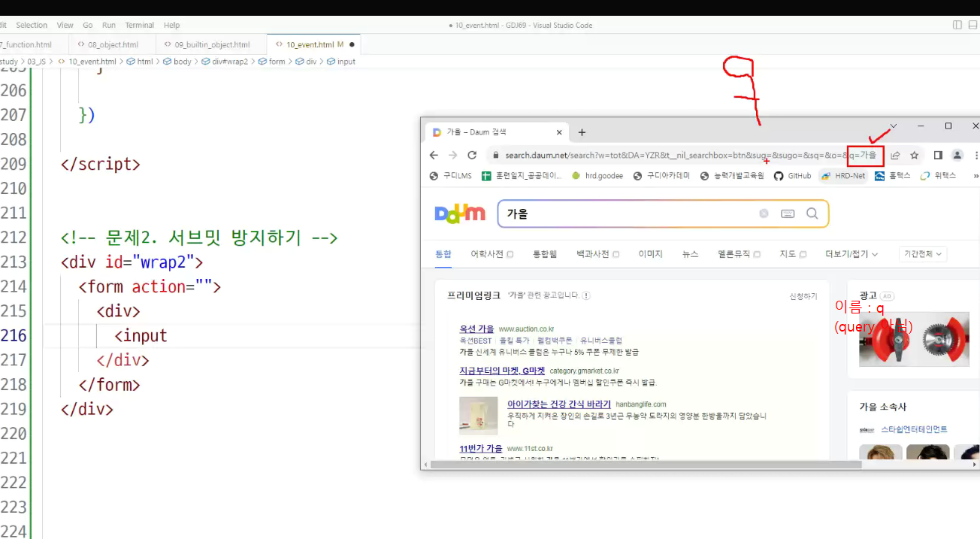Open the View menu in VS Code
This screenshot has width=980, height=539.
point(65,25)
